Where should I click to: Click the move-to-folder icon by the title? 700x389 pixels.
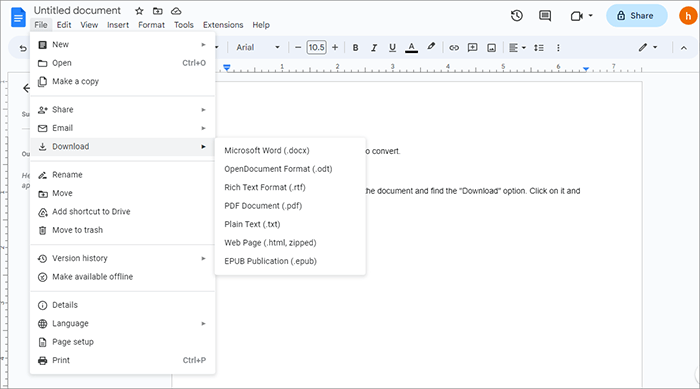(x=158, y=11)
